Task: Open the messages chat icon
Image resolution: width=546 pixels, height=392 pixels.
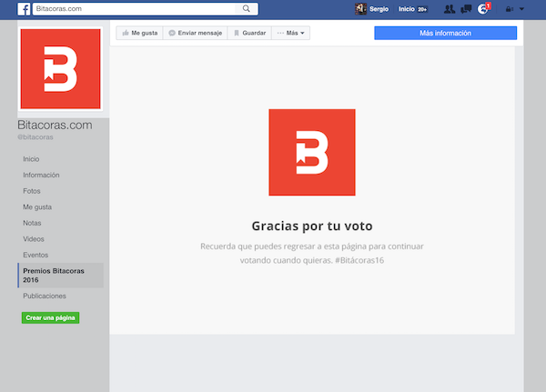Action: 466,9
